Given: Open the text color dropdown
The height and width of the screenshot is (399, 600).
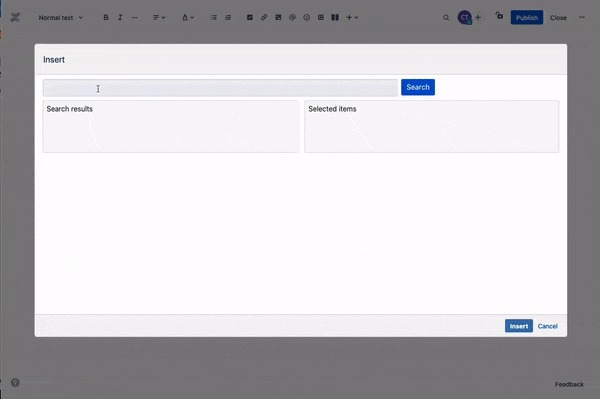Looking at the screenshot, I should [188, 18].
